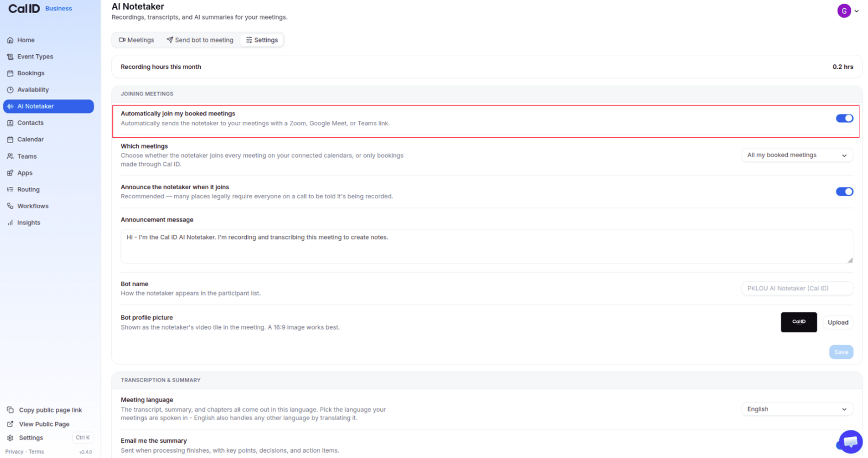
Task: Click the Calendar icon in sidebar
Action: [10, 139]
